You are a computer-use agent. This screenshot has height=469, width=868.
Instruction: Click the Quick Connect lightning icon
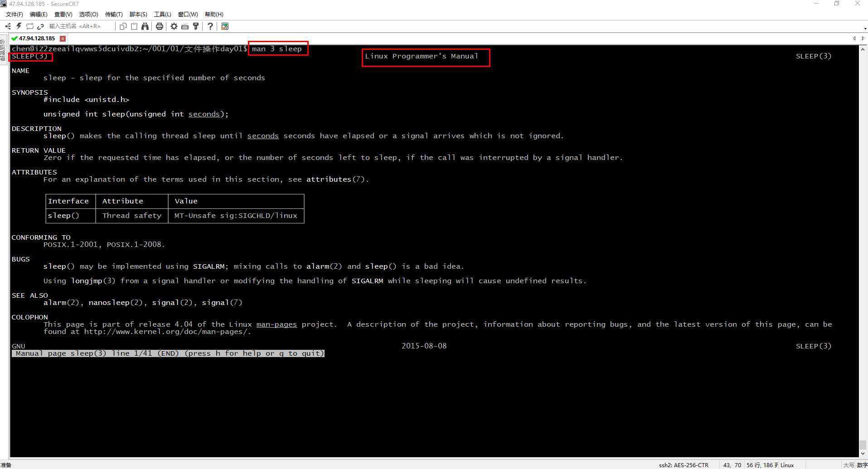pos(19,26)
